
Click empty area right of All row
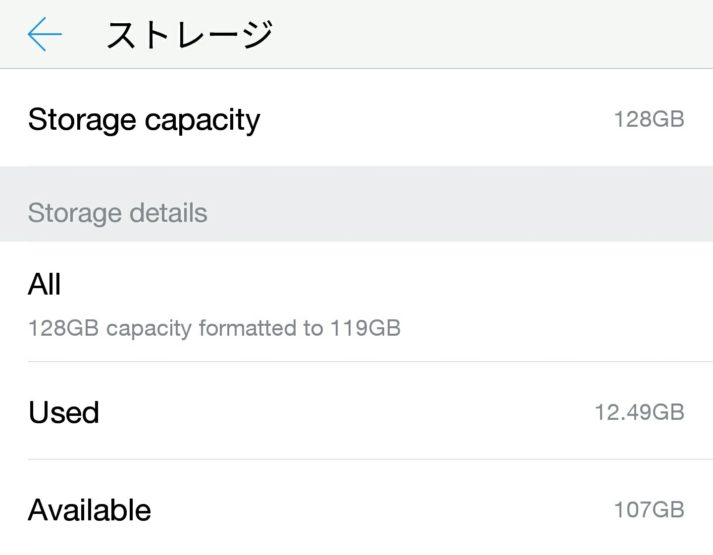click(x=560, y=300)
